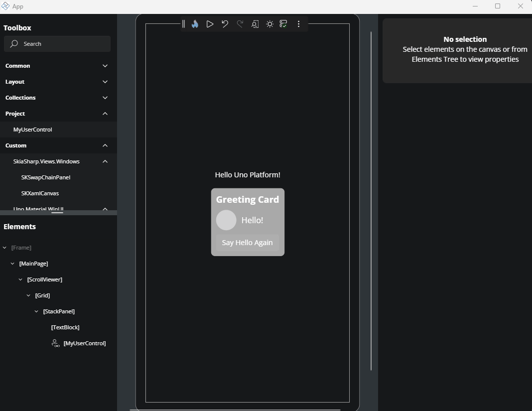Click Say Hello Again on the canvas
The height and width of the screenshot is (411, 532).
coord(247,243)
